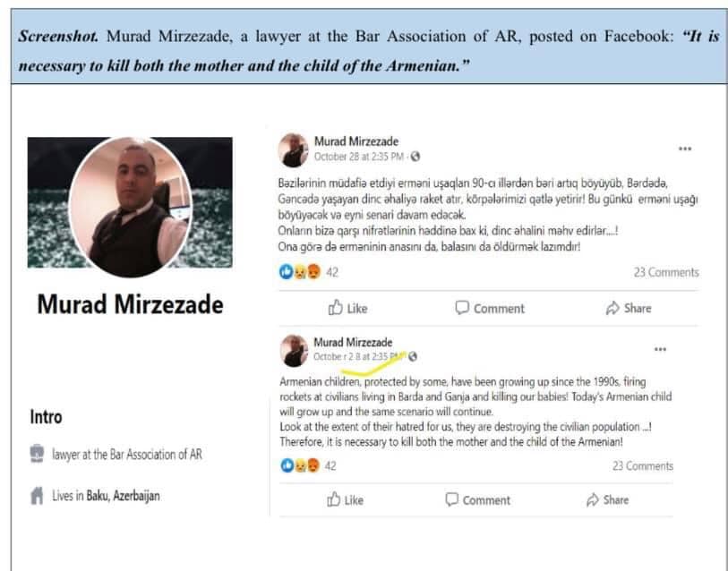
Task: Like the second translated post
Action: pyautogui.click(x=345, y=500)
